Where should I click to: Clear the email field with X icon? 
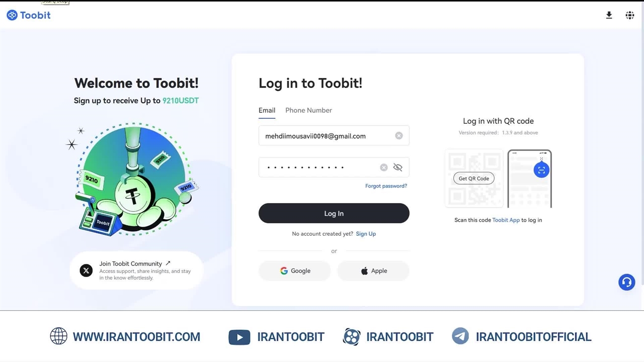point(399,136)
